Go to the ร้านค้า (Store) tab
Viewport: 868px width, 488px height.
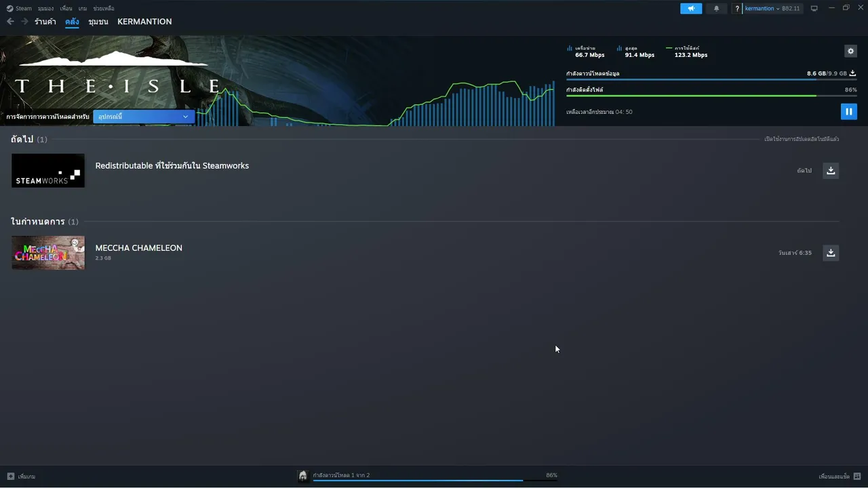click(x=45, y=22)
